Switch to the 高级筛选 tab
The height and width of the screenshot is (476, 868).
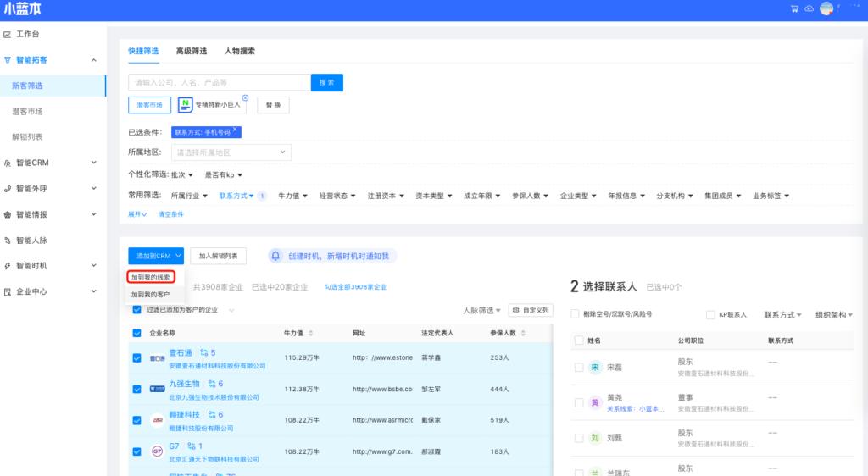click(192, 51)
